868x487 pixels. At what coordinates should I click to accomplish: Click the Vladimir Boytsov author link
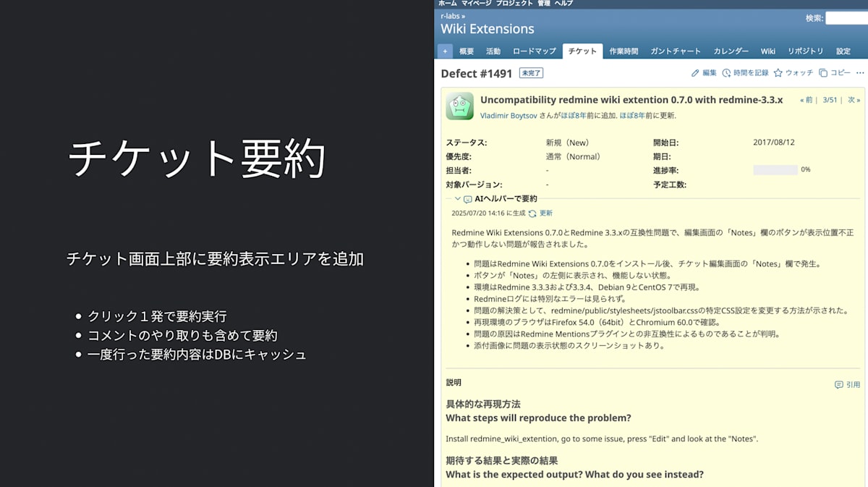[x=509, y=115]
